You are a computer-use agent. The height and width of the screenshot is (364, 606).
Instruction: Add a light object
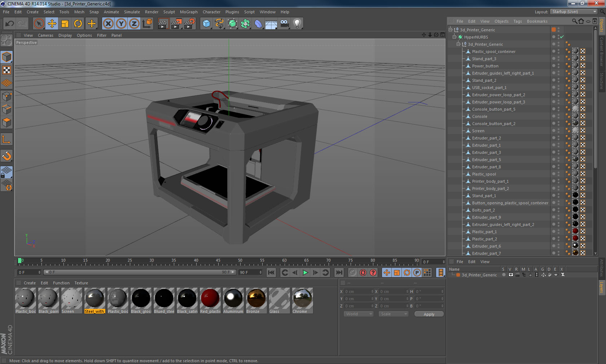pyautogui.click(x=297, y=24)
